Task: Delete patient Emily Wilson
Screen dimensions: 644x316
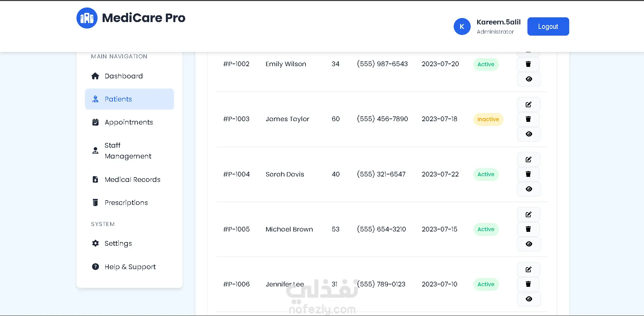Action: pos(528,64)
